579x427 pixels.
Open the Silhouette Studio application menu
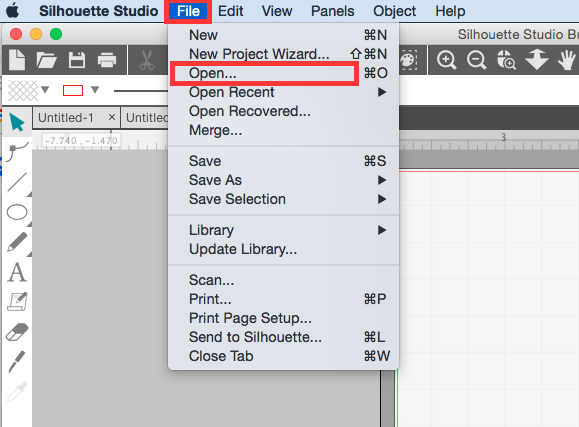pos(99,11)
